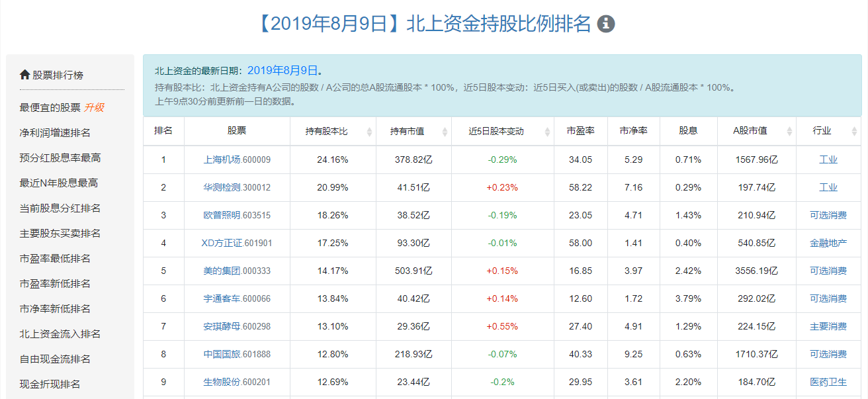Viewport: 868px width, 399px height.
Task: Click dividend 3.79% for 宇通客车
Action: [x=688, y=298]
